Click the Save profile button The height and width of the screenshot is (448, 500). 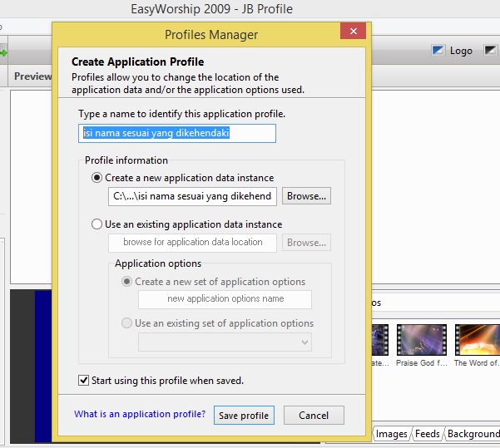click(x=244, y=416)
